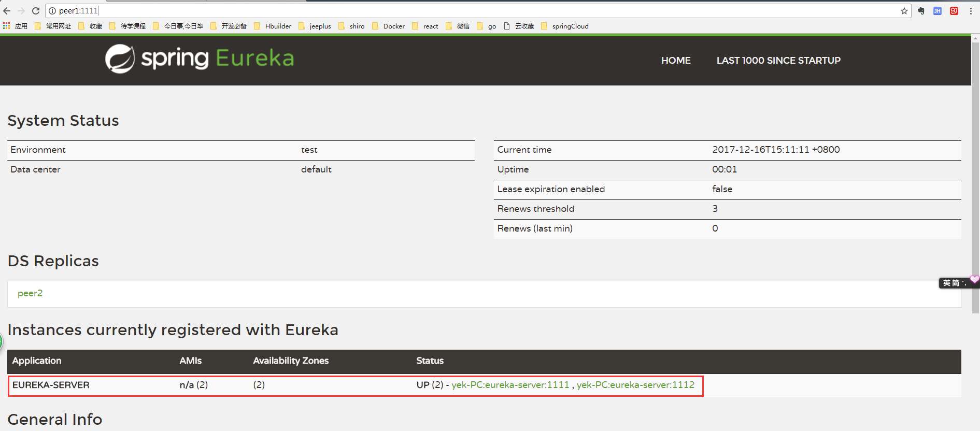
Task: Select the Uptime value 00:01
Action: coord(725,169)
